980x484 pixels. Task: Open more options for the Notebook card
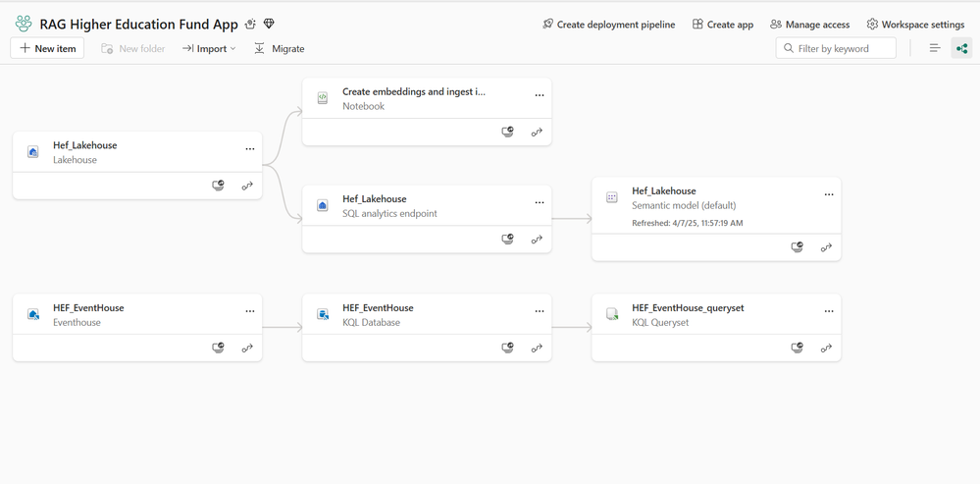(540, 95)
